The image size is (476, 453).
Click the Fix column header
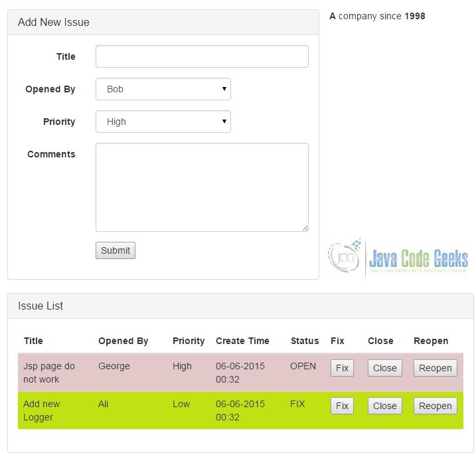337,341
